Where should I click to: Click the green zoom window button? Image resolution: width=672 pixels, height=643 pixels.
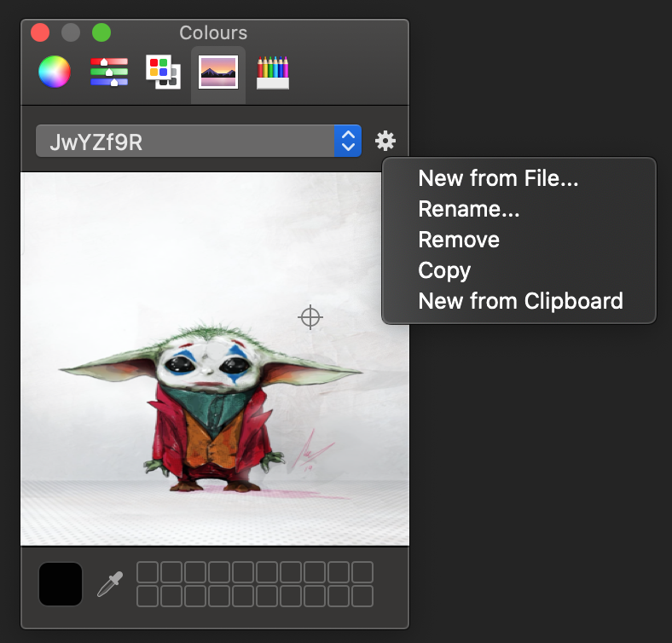pos(101,32)
